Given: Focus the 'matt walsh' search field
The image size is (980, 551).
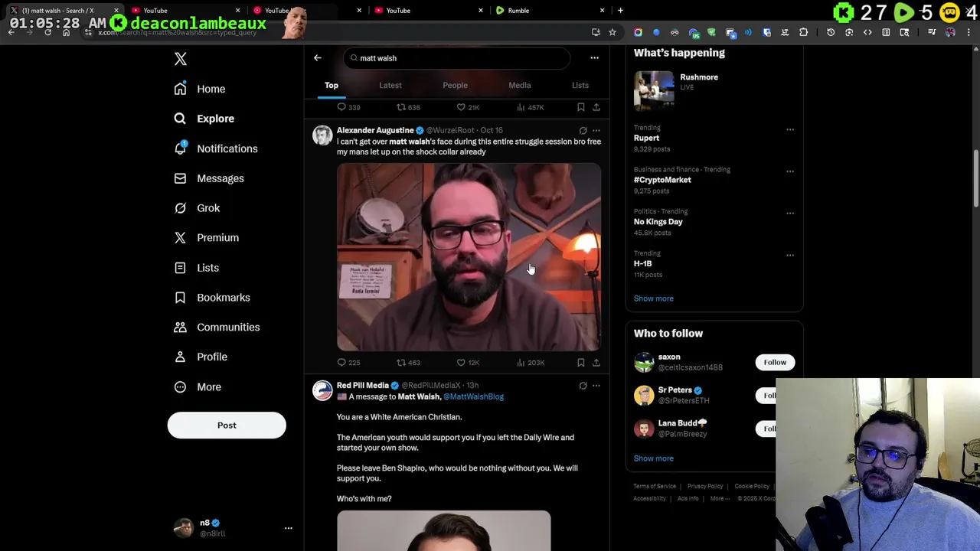Looking at the screenshot, I should pyautogui.click(x=456, y=58).
